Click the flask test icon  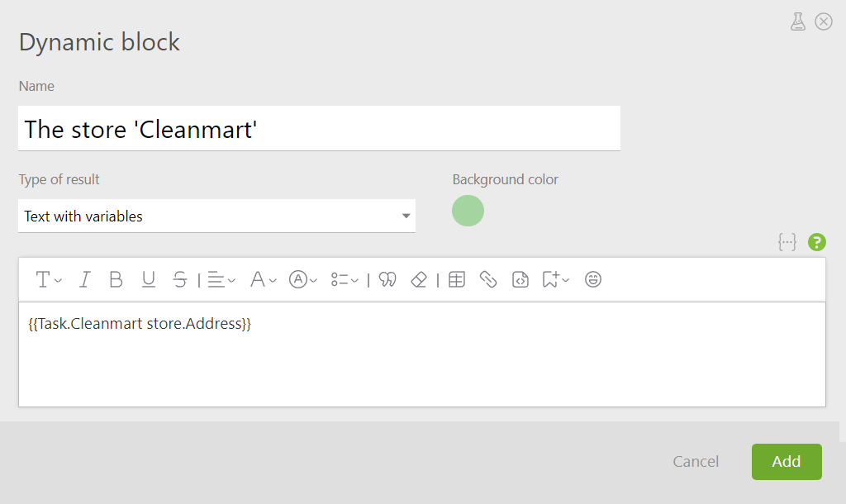coord(798,21)
